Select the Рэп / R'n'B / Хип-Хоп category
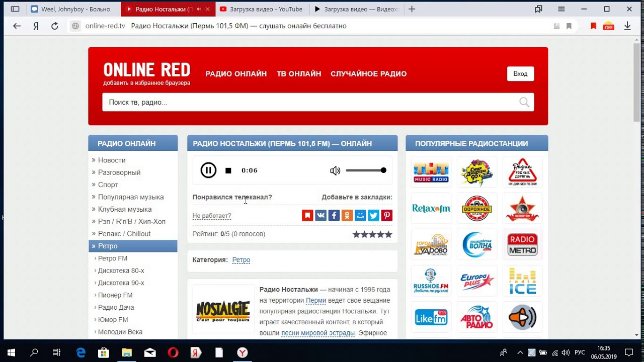The image size is (644, 362). [x=132, y=221]
